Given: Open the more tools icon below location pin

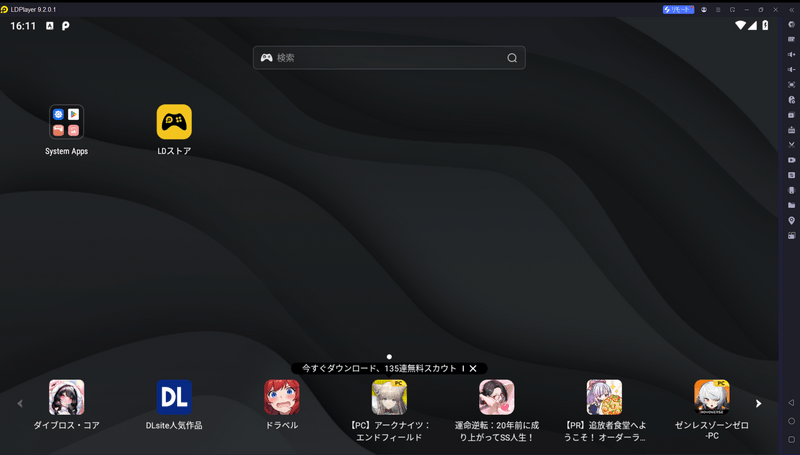Looking at the screenshot, I should (791, 235).
